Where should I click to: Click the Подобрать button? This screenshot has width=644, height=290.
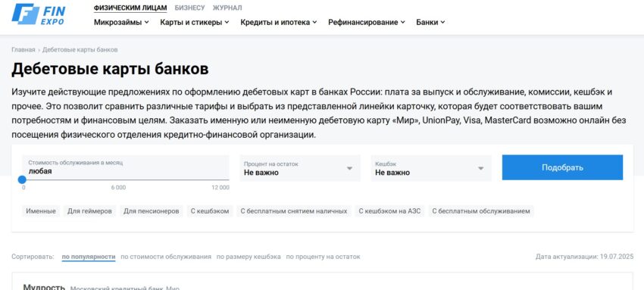pyautogui.click(x=562, y=167)
